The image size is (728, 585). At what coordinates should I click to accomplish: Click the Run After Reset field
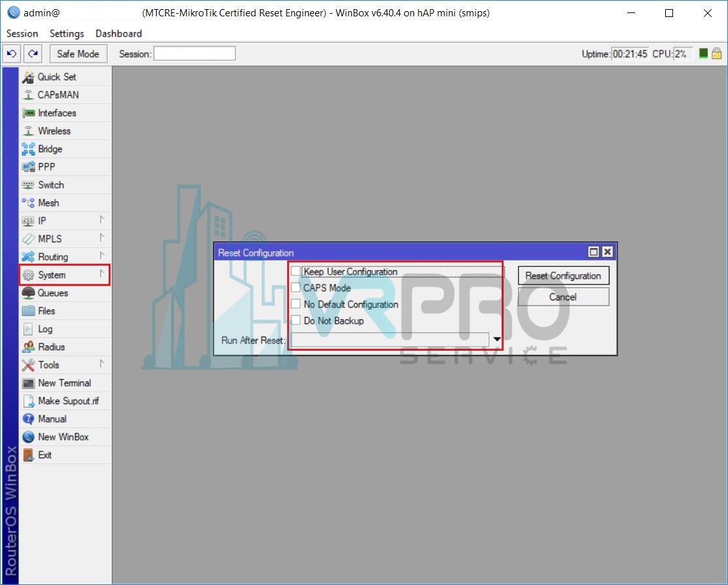390,340
